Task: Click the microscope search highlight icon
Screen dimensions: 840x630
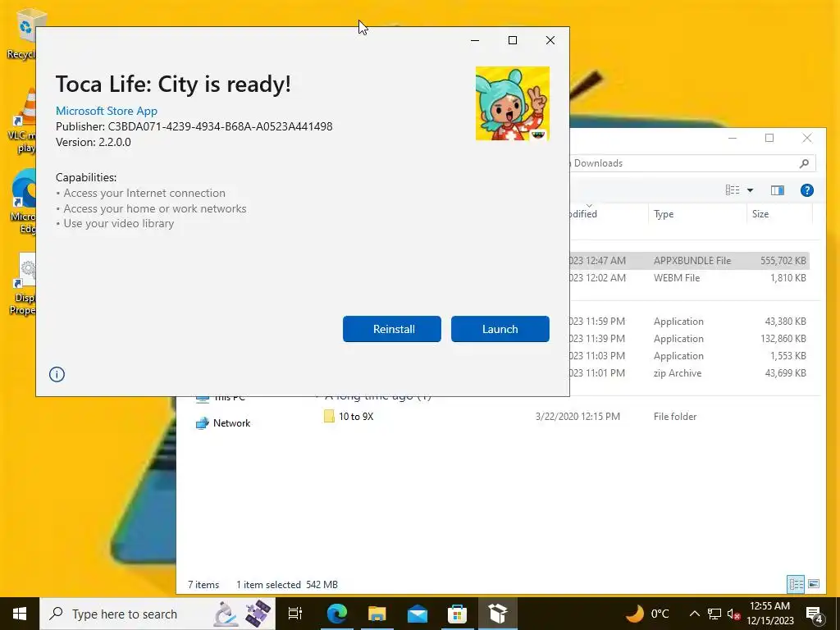Action: pos(226,614)
